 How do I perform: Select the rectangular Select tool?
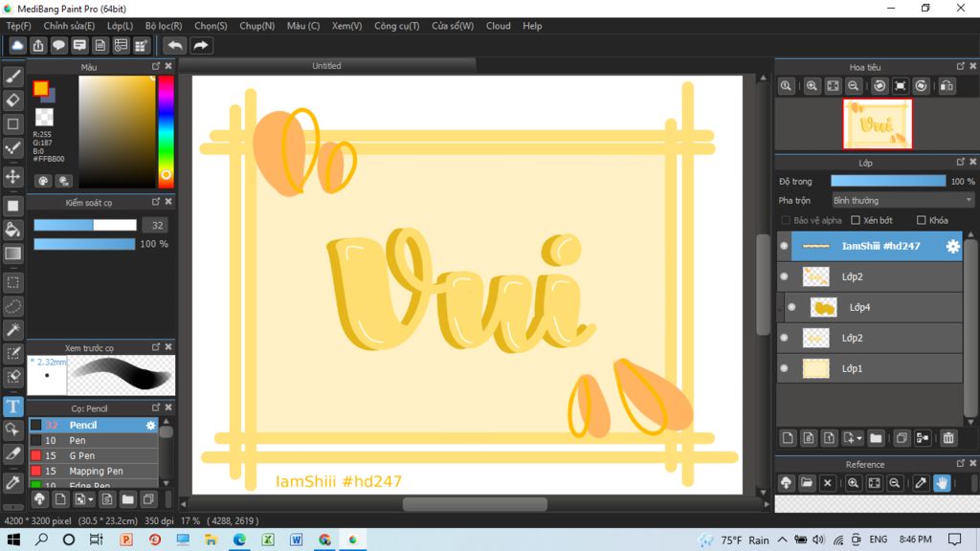click(x=13, y=282)
